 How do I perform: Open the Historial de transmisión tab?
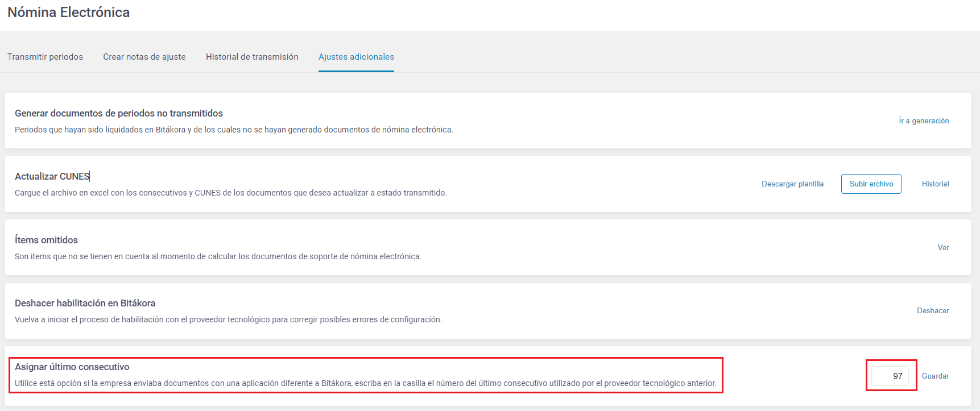pos(252,57)
